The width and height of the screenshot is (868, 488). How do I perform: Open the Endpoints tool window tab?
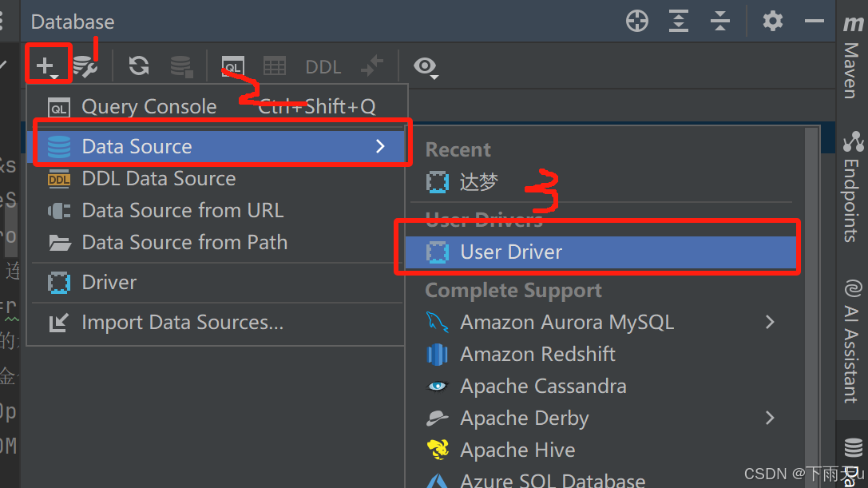click(851, 187)
